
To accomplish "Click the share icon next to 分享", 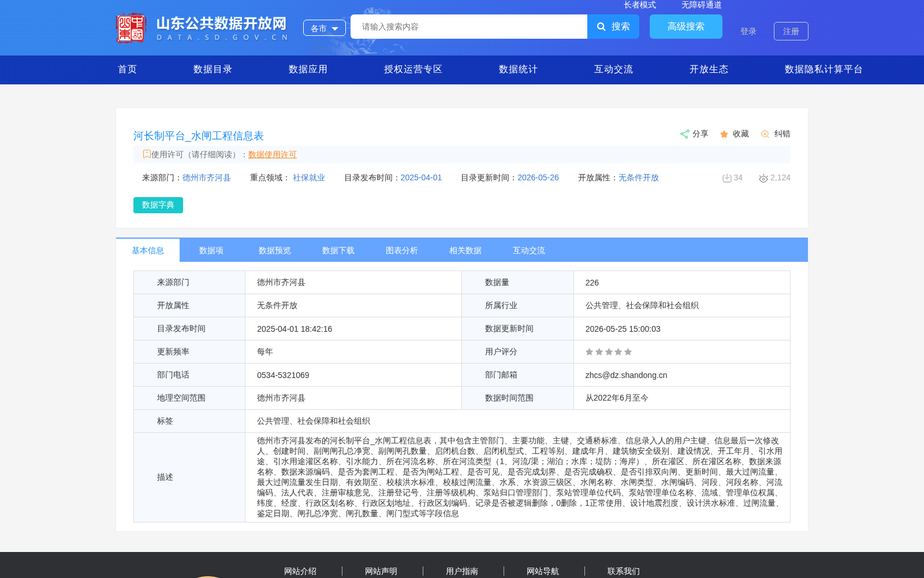I will (x=684, y=134).
